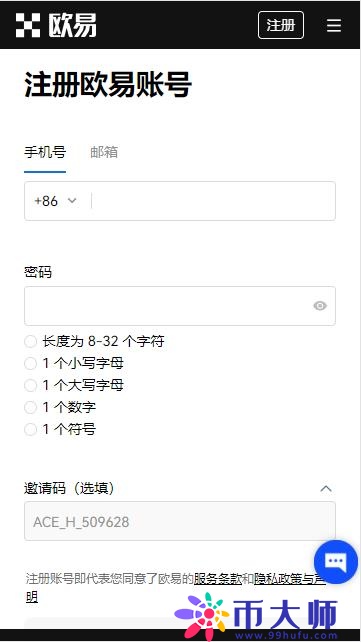Click the 欧易 brand name in header
Viewport: 361px width, 642px height.
[72, 25]
